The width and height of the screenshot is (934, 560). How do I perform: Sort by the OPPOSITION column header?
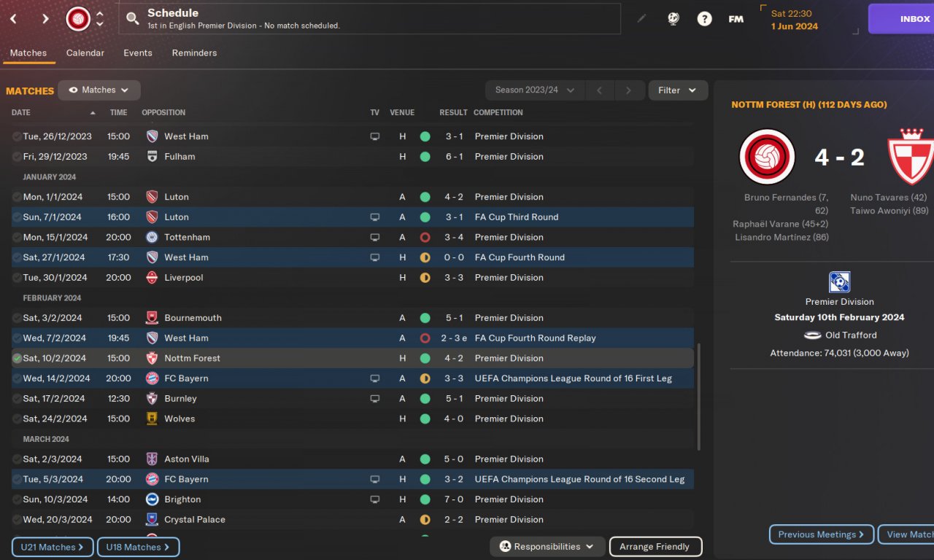163,113
